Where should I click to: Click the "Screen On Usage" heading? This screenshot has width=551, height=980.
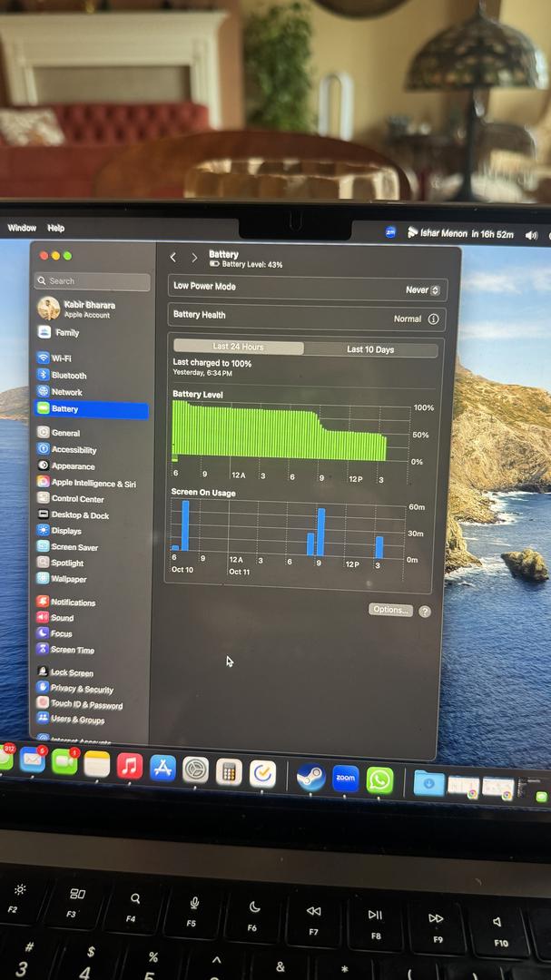(203, 493)
